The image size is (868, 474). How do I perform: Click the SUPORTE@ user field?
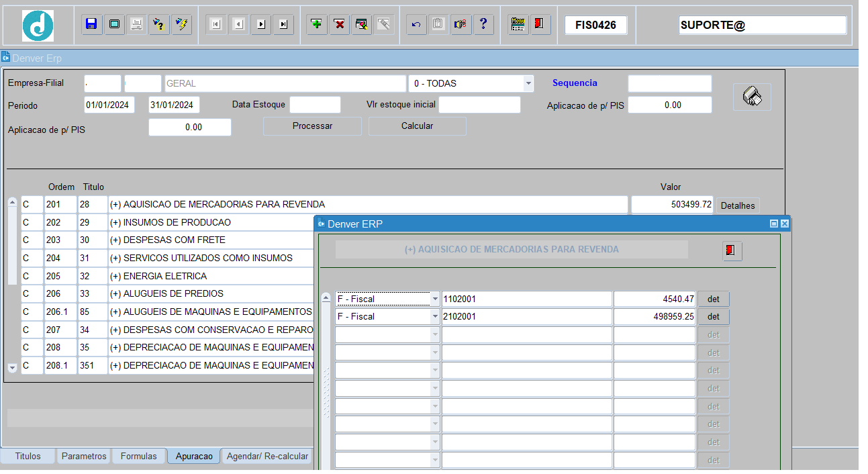point(763,25)
